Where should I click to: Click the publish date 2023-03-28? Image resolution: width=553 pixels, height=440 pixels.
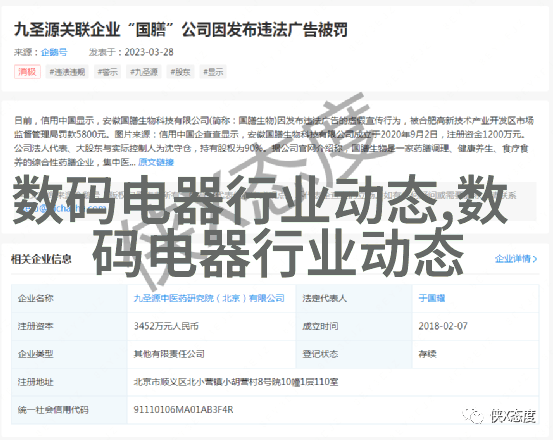(149, 52)
